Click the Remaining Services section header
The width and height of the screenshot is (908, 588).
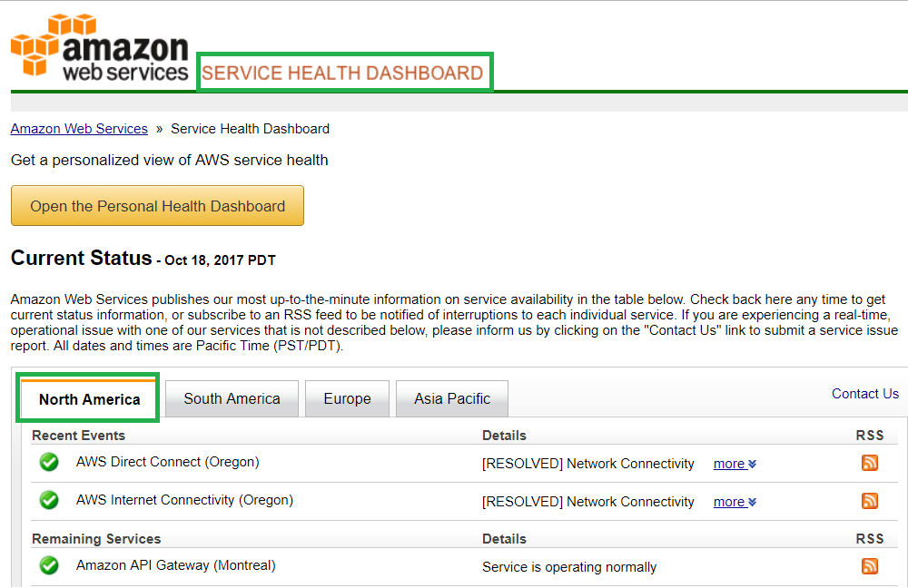(x=96, y=539)
